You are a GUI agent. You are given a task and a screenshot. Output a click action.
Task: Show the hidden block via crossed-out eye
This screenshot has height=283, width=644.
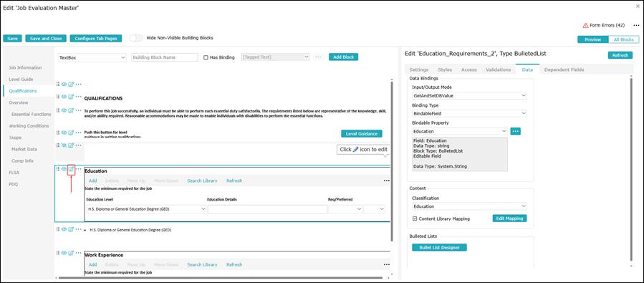tap(64, 145)
